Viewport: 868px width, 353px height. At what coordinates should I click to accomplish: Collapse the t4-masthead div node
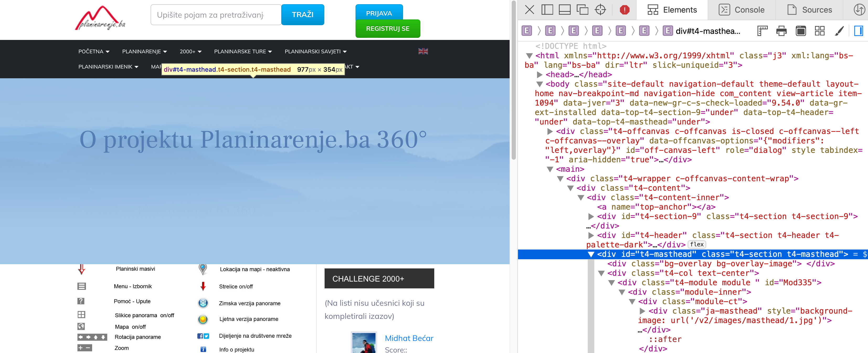(x=591, y=254)
